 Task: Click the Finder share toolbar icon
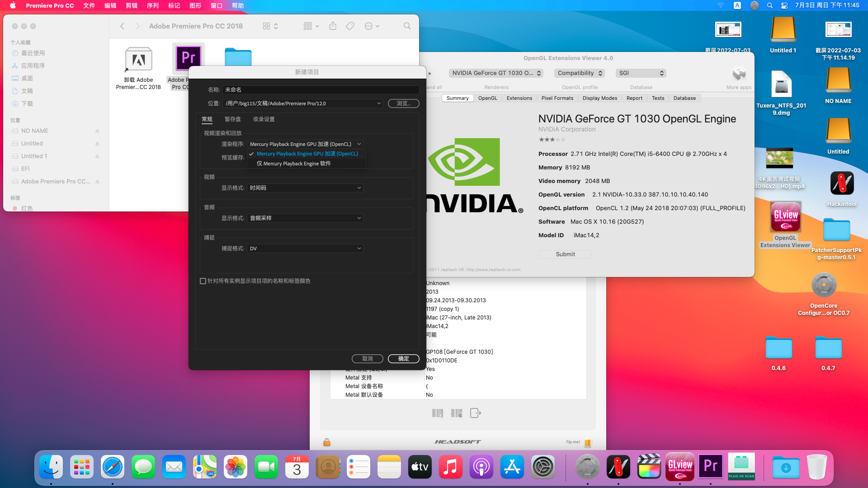(x=333, y=26)
